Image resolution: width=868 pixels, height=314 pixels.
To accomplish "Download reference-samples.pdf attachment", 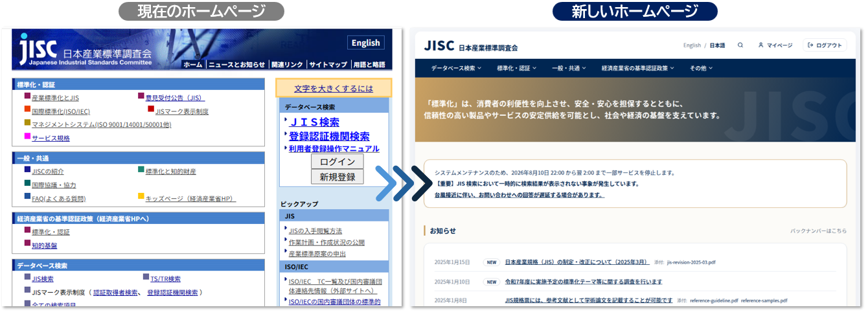I will [x=764, y=301].
